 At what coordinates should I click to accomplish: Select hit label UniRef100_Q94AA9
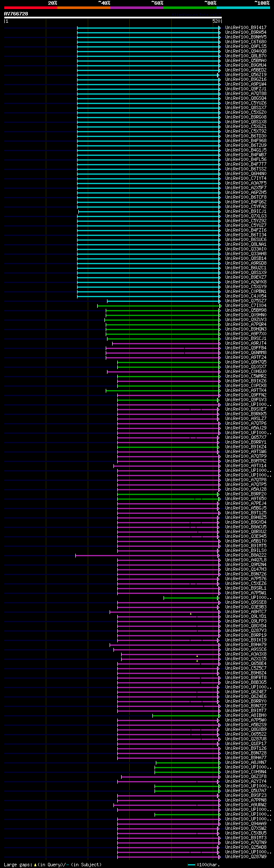coord(246,823)
